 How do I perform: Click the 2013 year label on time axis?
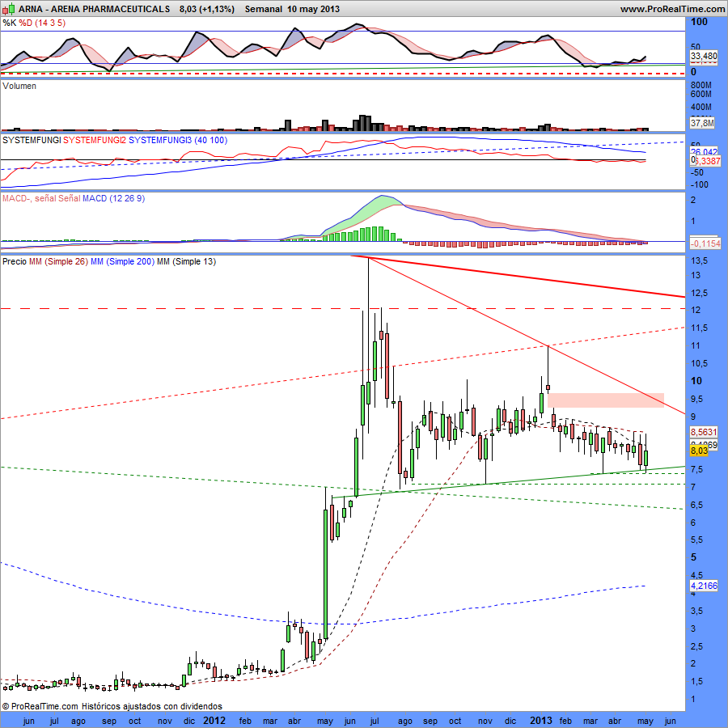[x=541, y=721]
